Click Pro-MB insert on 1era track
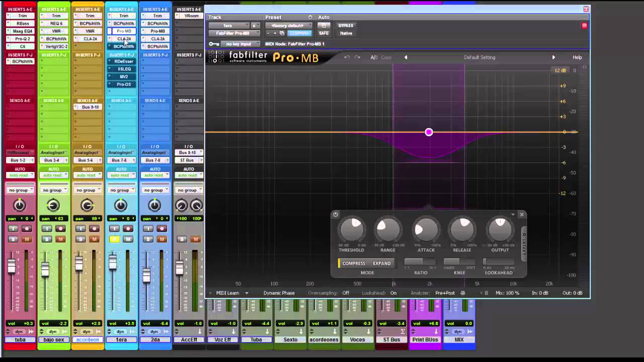 click(123, 31)
